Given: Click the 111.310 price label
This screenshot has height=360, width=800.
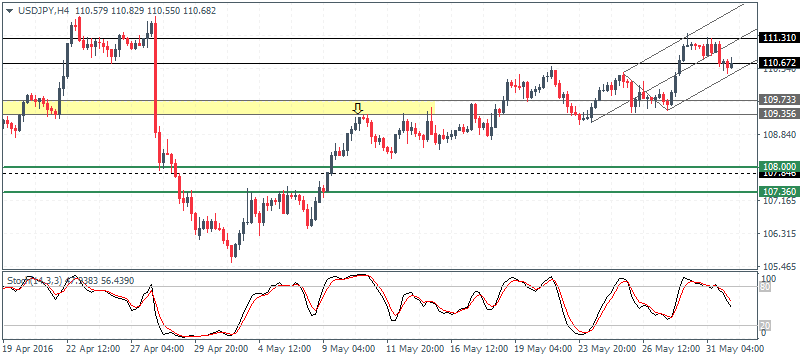Looking at the screenshot, I should pyautogui.click(x=779, y=38).
